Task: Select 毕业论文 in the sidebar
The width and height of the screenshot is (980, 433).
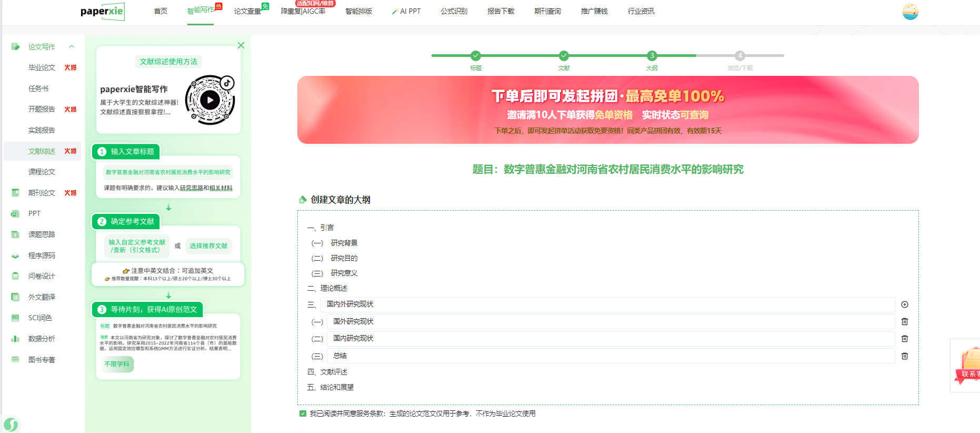Action: pyautogui.click(x=42, y=67)
